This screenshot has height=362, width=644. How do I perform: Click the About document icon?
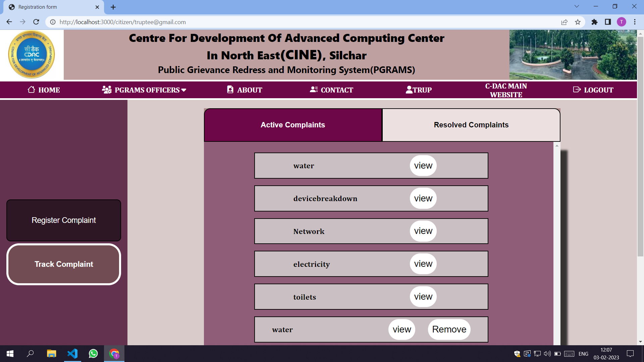coord(230,89)
